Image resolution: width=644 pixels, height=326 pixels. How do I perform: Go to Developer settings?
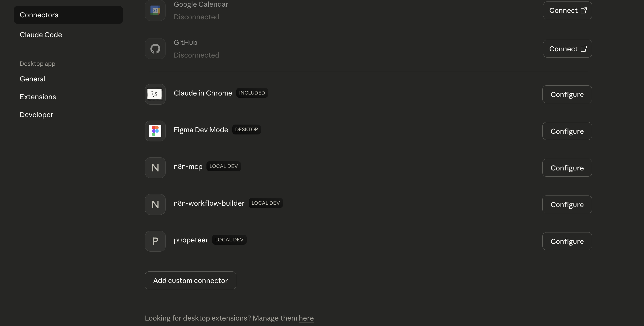click(37, 115)
